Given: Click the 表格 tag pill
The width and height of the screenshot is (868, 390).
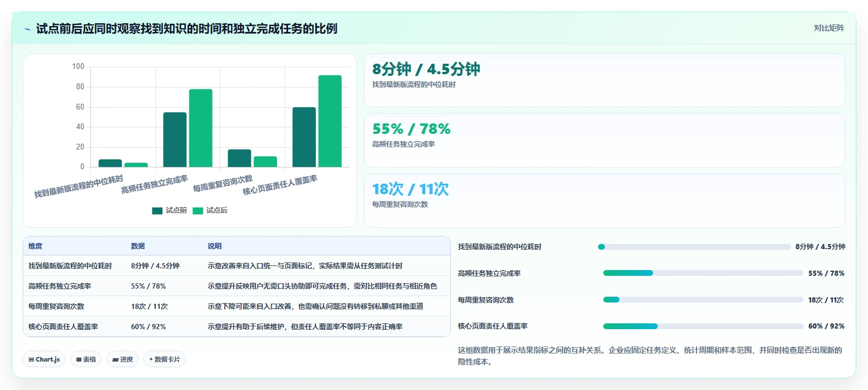Looking at the screenshot, I should click(x=86, y=359).
